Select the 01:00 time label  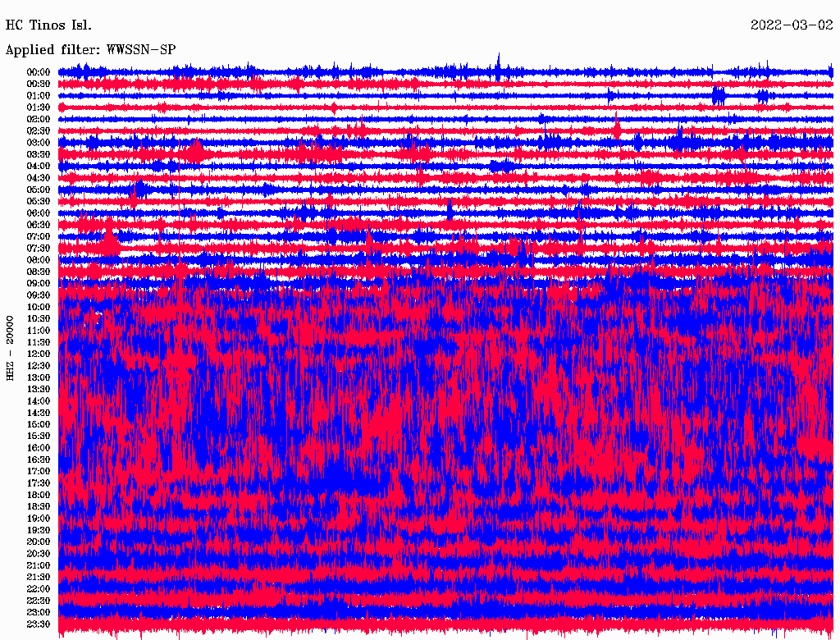click(x=39, y=95)
